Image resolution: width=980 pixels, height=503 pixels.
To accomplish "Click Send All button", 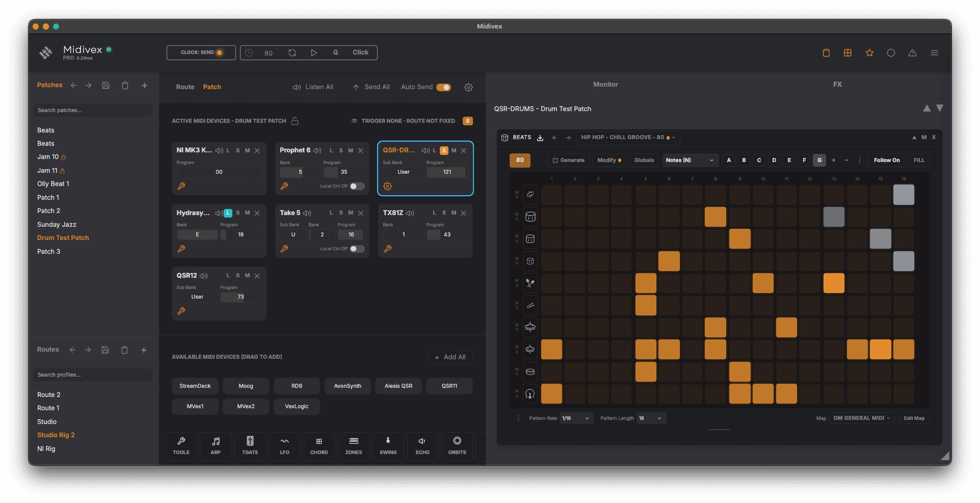I will 371,87.
